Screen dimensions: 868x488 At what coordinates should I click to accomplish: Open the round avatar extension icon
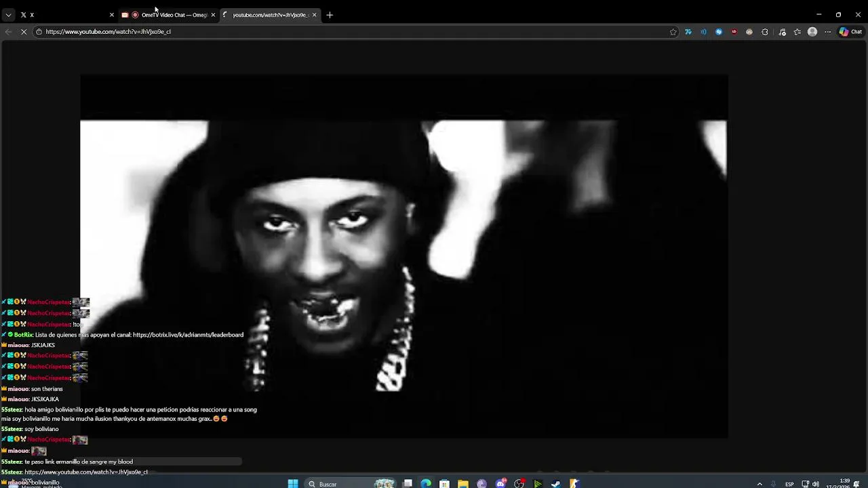[749, 32]
